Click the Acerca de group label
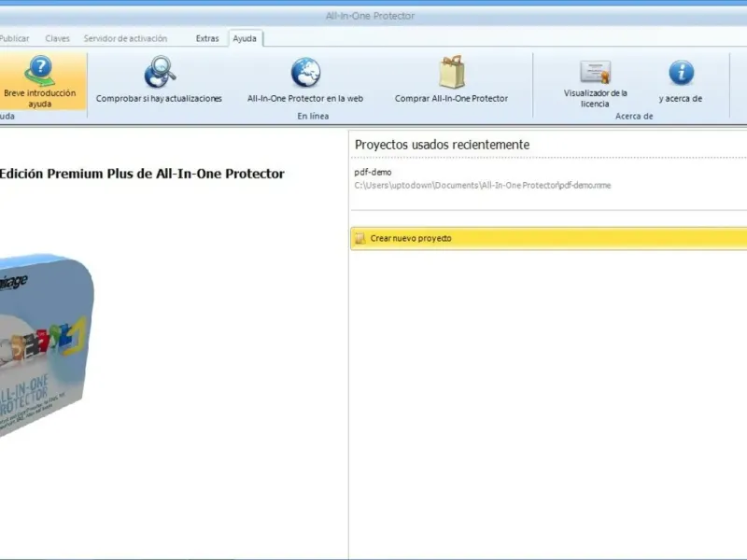 pos(634,116)
